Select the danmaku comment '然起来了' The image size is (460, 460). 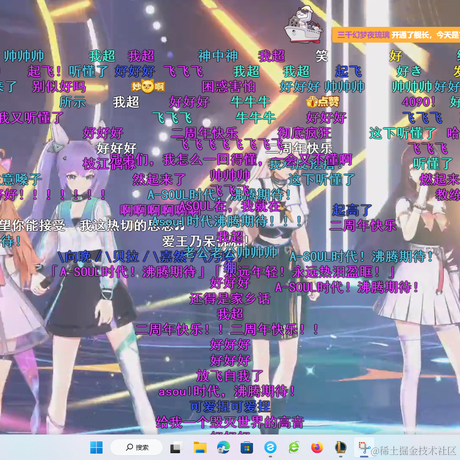[x=159, y=179]
